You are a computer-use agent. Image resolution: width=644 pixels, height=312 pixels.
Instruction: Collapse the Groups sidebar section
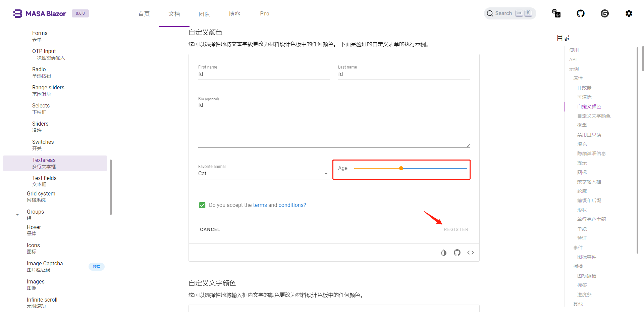[x=17, y=214]
